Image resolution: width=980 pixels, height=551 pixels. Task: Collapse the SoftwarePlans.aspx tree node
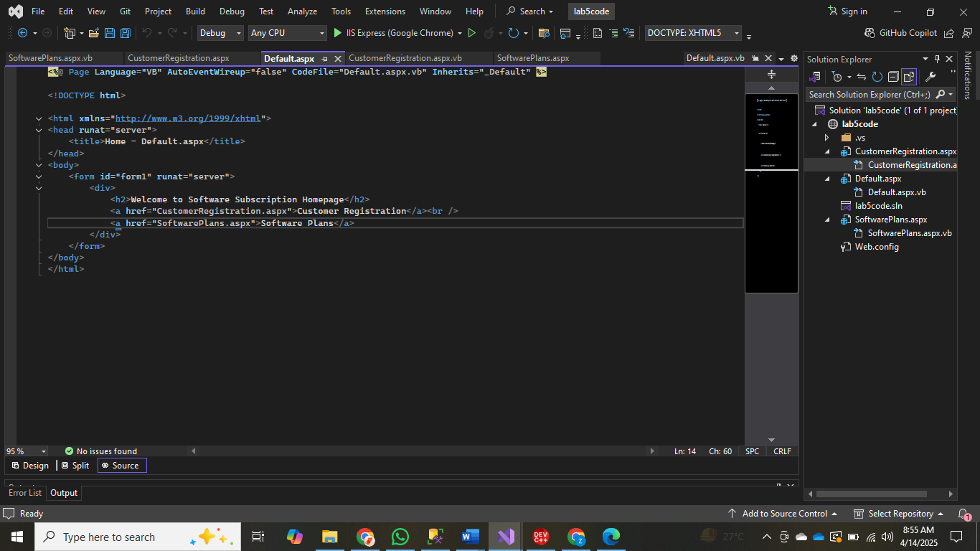tap(826, 220)
